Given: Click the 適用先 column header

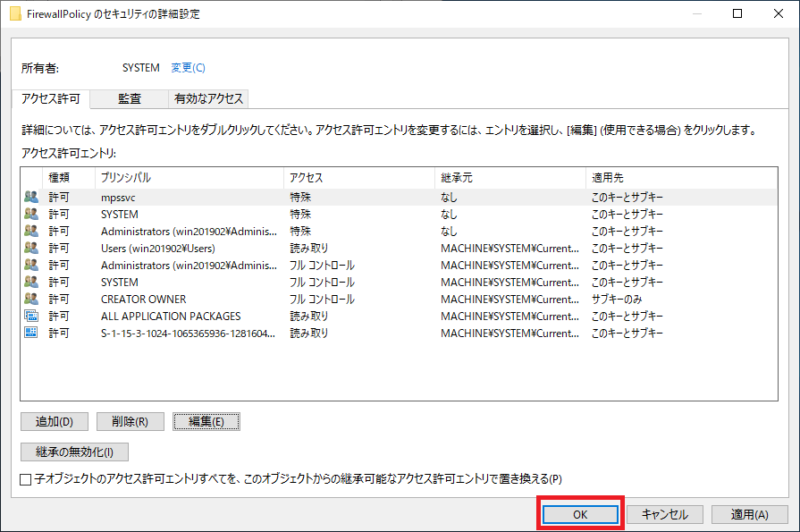Looking at the screenshot, I should [682, 178].
